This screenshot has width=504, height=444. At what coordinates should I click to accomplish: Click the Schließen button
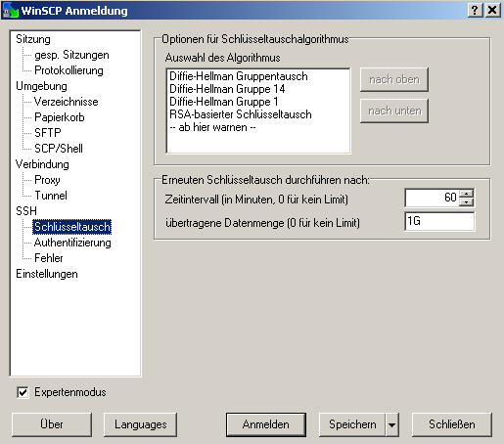click(452, 424)
